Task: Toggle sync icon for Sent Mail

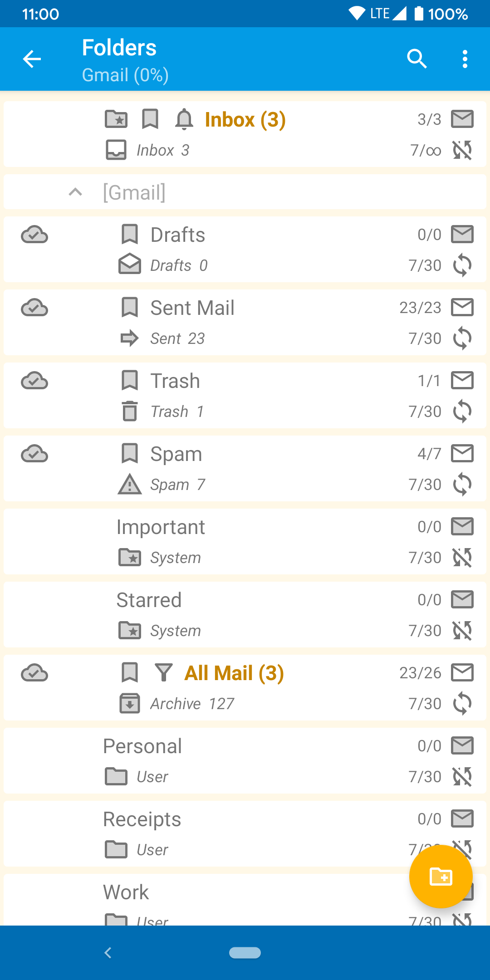Action: pos(462,338)
